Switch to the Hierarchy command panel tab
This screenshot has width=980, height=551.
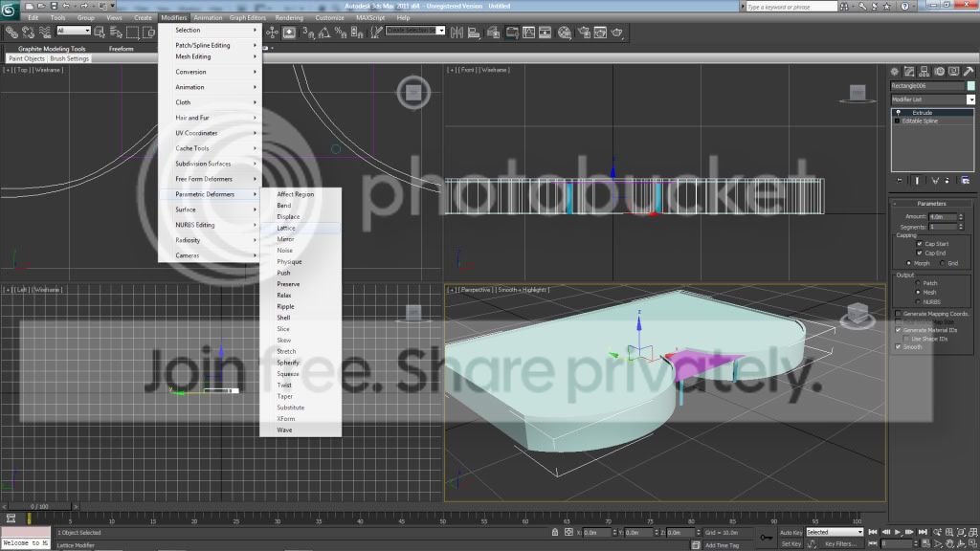[x=924, y=72]
